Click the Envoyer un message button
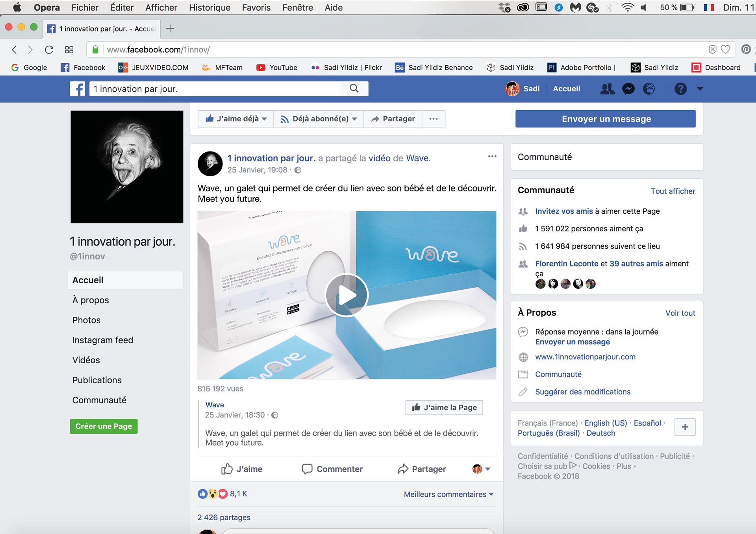The height and width of the screenshot is (534, 756). tap(605, 119)
